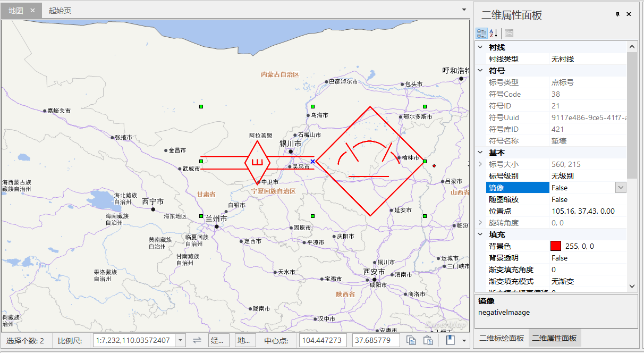Click the red 背景色 color swatch
This screenshot has width=644, height=353.
pos(556,246)
